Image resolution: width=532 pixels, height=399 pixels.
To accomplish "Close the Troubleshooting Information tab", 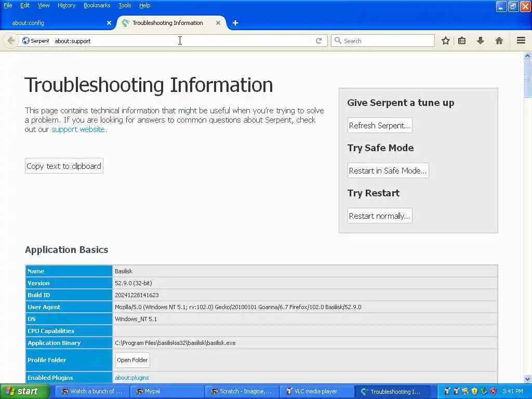I will [218, 23].
